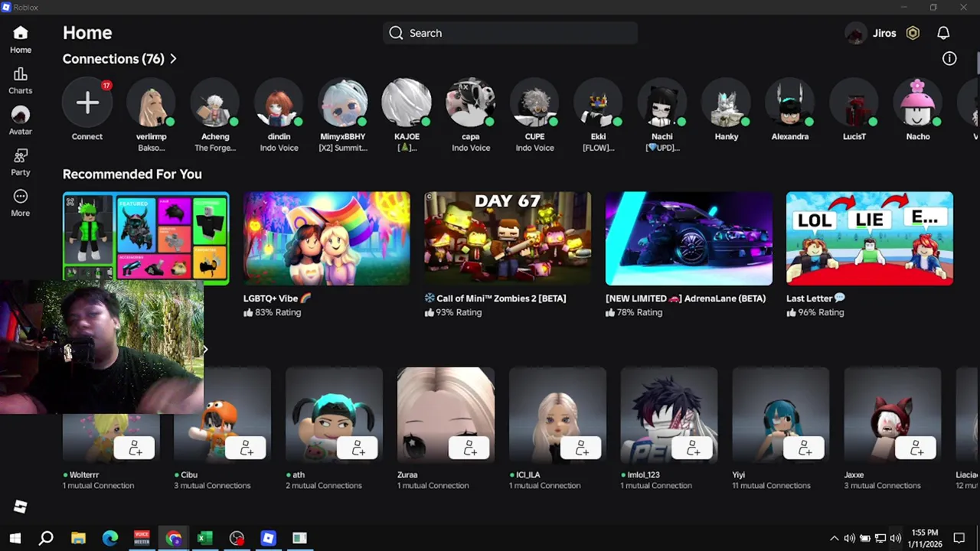Image resolution: width=980 pixels, height=551 pixels.
Task: Open Windows notification center
Action: [959, 538]
